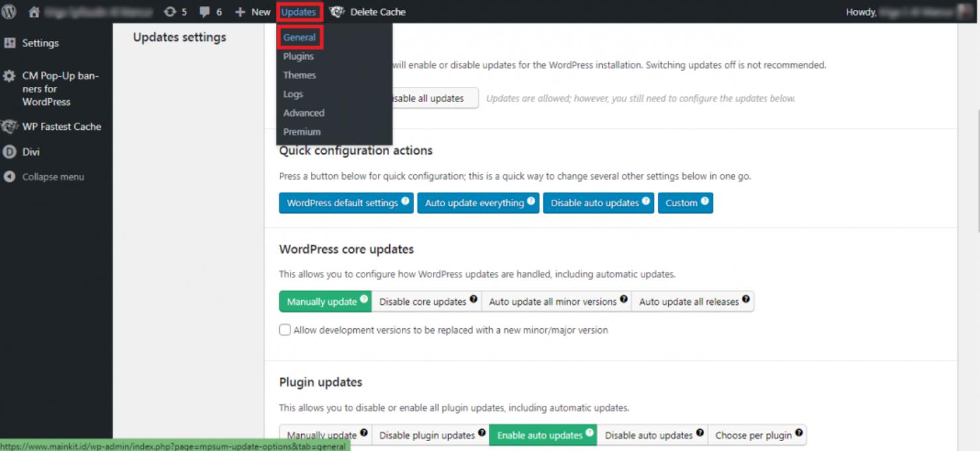The image size is (980, 451).
Task: Select Enable auto updates for plugins
Action: click(543, 435)
